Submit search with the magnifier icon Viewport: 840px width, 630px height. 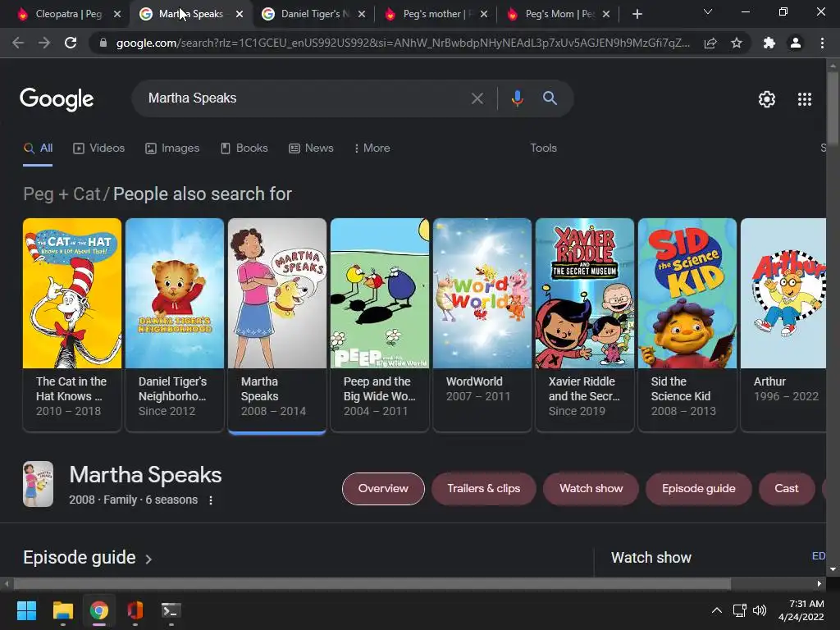pyautogui.click(x=550, y=98)
